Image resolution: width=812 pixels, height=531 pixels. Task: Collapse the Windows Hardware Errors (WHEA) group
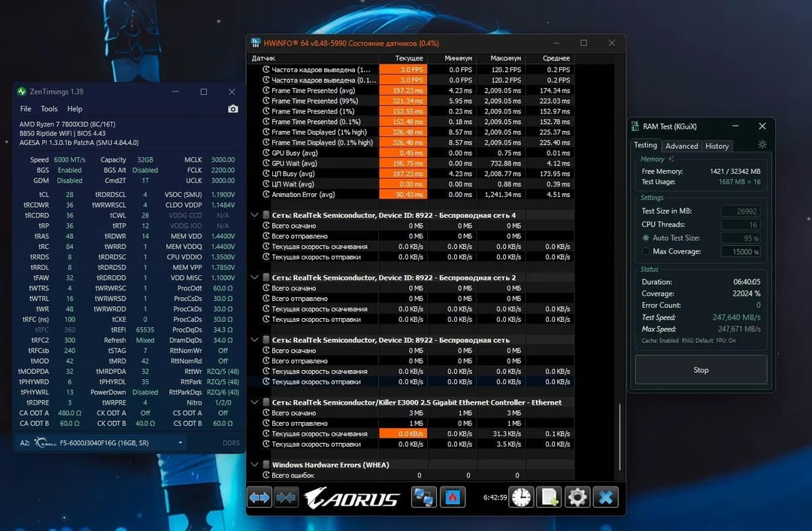tap(254, 465)
